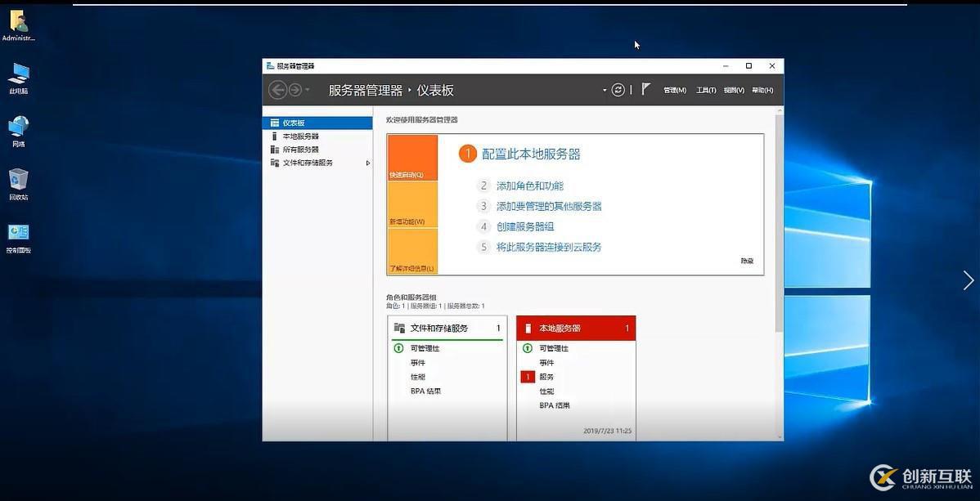
Task: Click the 新增功能(W) tile
Action: [x=412, y=204]
